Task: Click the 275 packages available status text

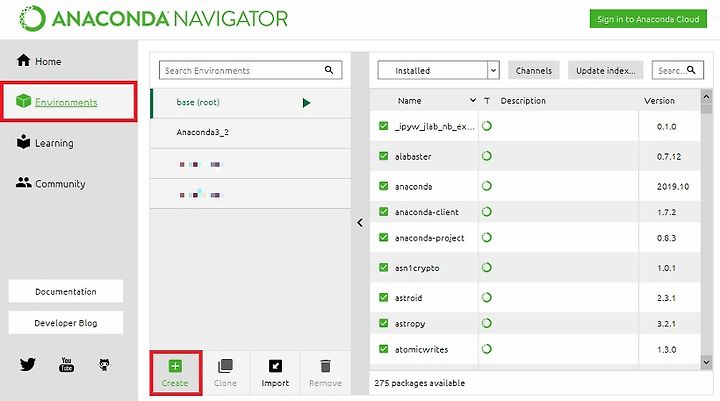Action: (x=420, y=383)
